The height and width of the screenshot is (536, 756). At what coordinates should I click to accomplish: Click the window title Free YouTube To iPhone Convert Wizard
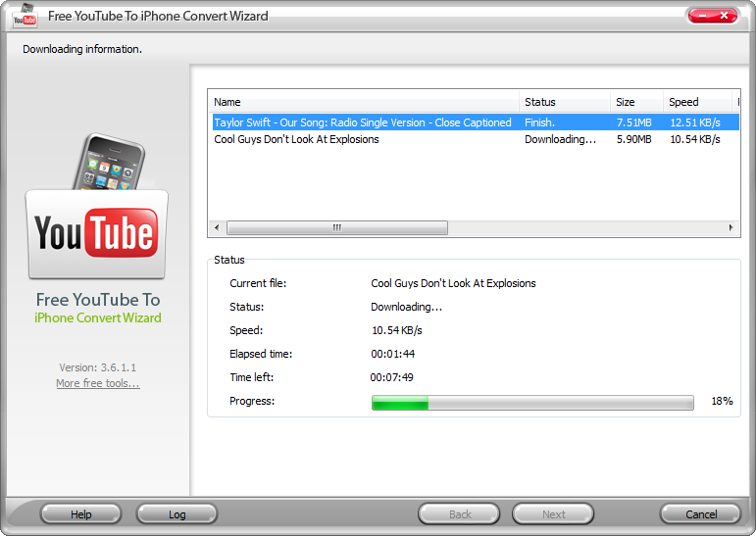pos(158,16)
